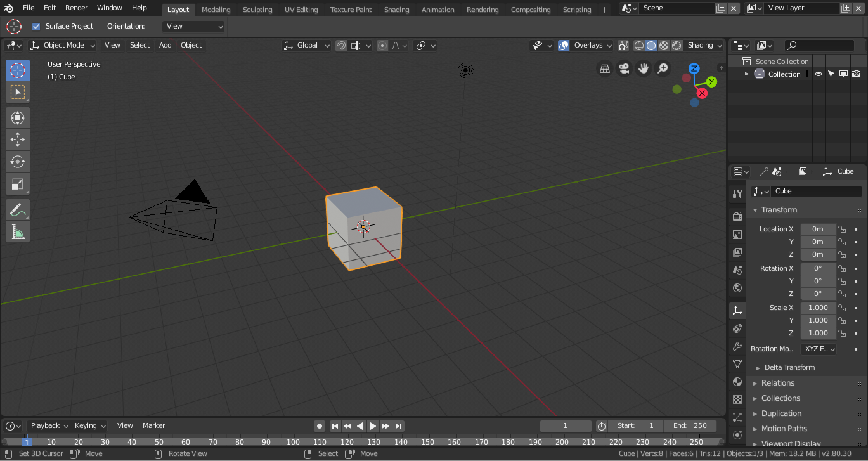Open the Render properties tab
The height and width of the screenshot is (461, 868).
737,217
